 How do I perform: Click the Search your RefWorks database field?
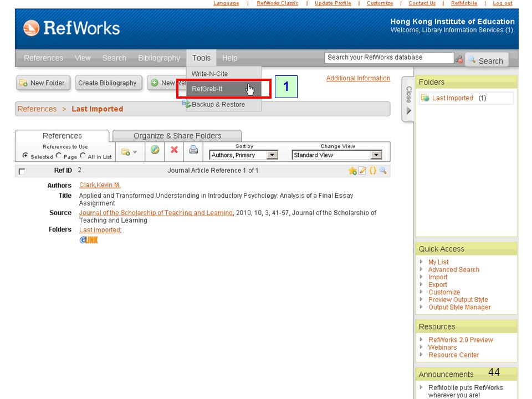click(389, 58)
